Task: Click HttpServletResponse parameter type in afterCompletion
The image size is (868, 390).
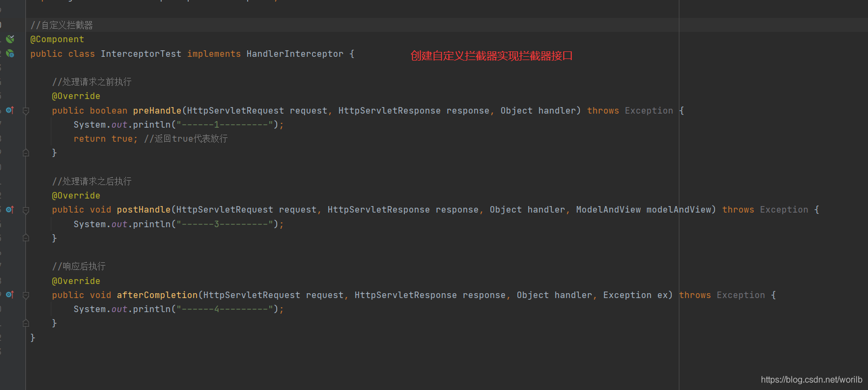Action: [406, 295]
